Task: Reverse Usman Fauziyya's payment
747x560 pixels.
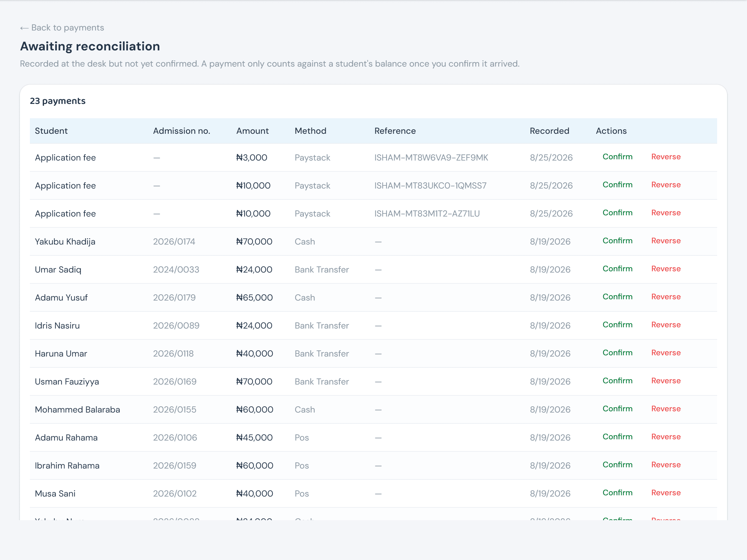Action: pos(666,381)
